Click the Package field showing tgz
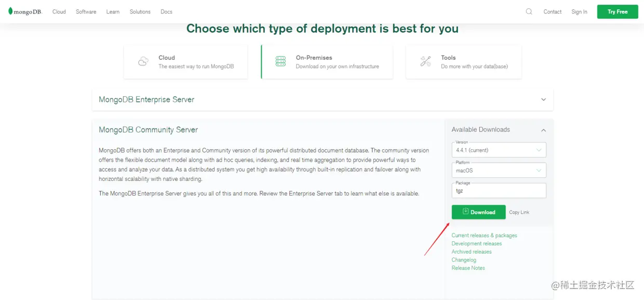This screenshot has height=300, width=644. pyautogui.click(x=499, y=190)
